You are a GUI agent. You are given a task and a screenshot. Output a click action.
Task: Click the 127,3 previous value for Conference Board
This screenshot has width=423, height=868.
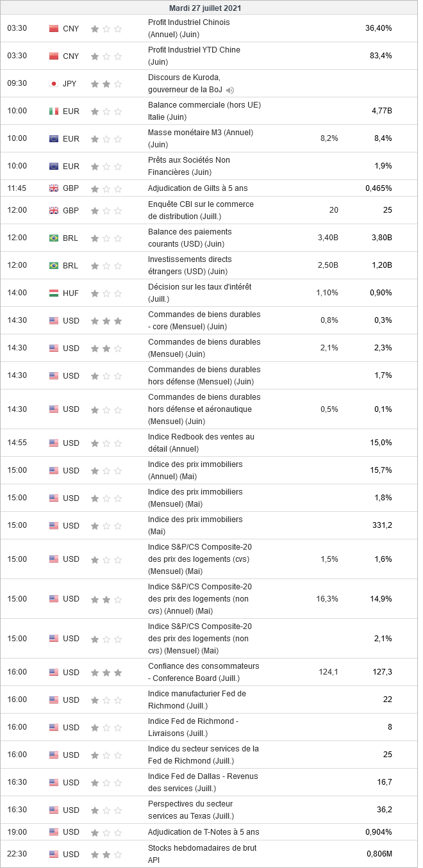click(381, 672)
